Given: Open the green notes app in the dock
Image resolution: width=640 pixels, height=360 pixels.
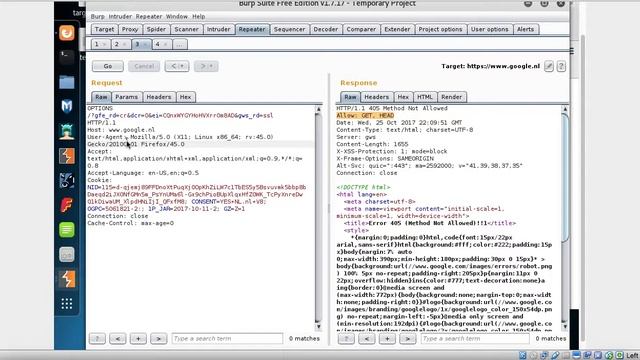Looking at the screenshot, I should click(67, 229).
